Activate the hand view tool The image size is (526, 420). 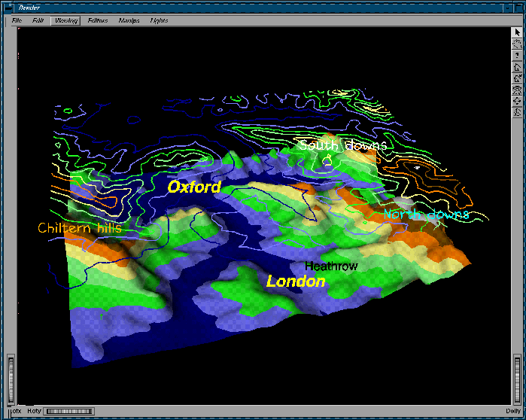pos(517,44)
